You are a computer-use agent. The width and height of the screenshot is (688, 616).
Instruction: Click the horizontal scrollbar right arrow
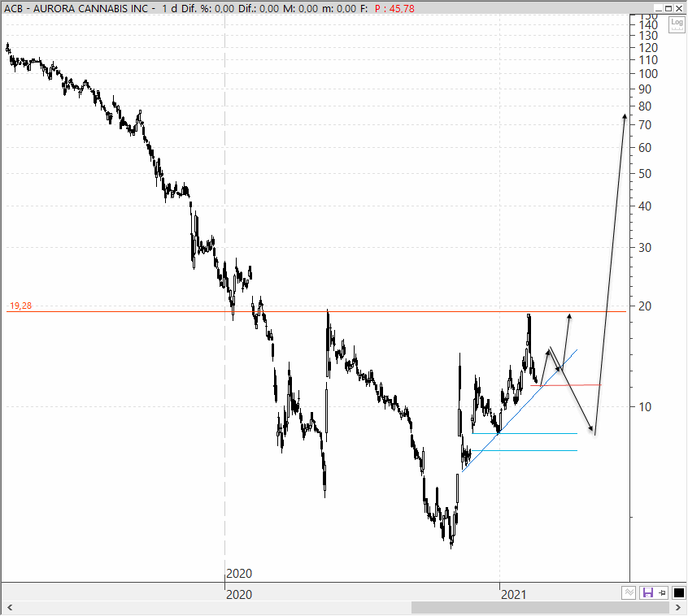click(678, 608)
